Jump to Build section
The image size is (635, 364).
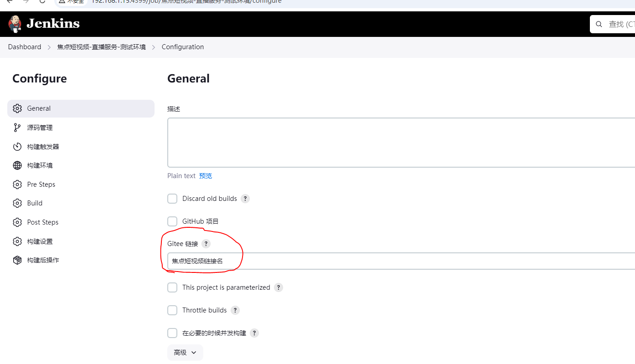[x=81, y=203]
